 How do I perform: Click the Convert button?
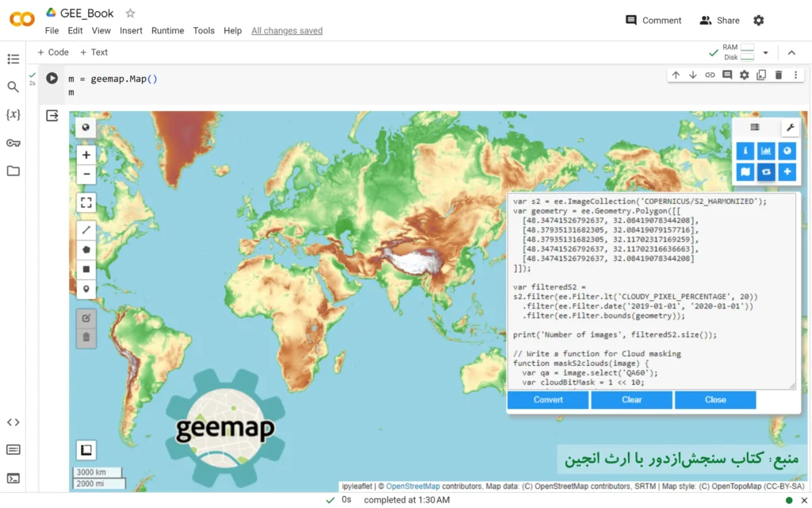click(x=548, y=400)
